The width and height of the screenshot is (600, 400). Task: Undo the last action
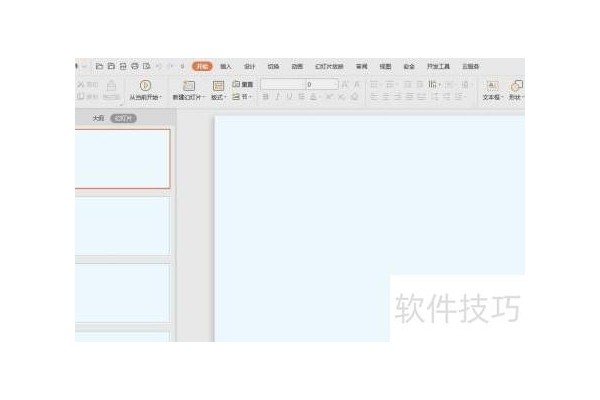(x=159, y=66)
